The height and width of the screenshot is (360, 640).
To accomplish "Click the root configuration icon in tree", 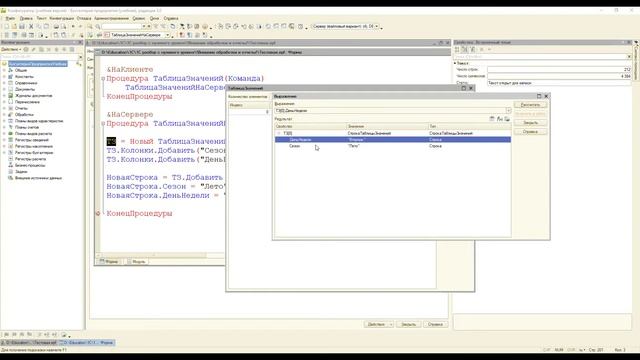I will 4,64.
